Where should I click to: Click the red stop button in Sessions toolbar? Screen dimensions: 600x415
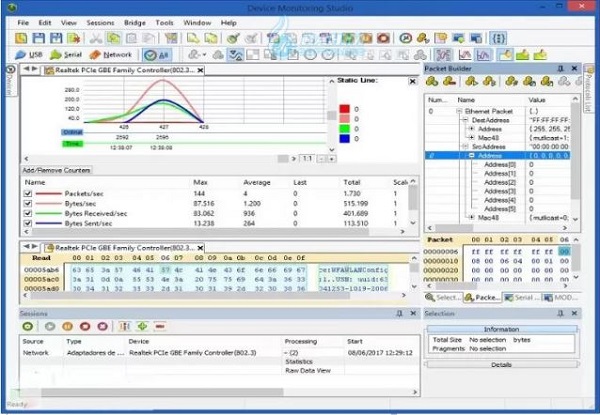pos(85,326)
